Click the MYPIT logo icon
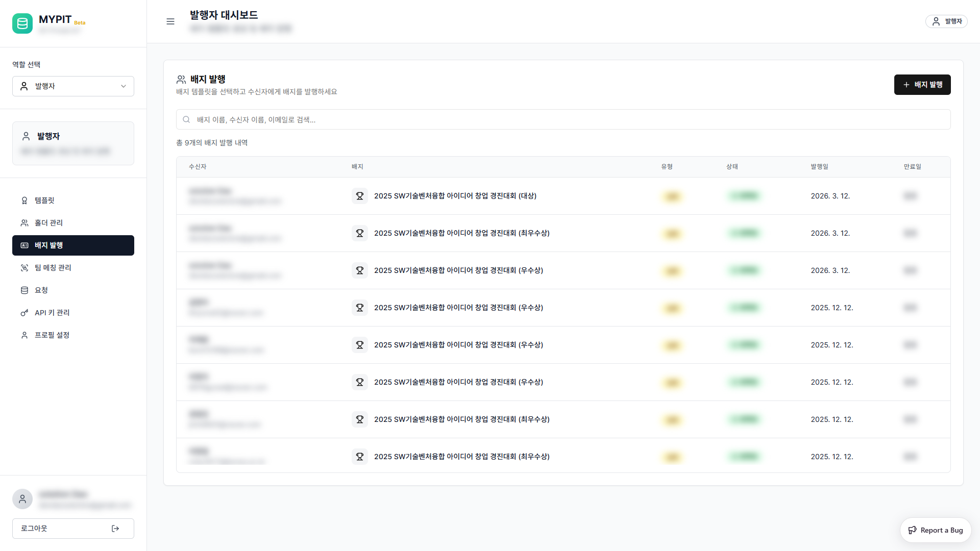Image resolution: width=980 pixels, height=551 pixels. [22, 23]
